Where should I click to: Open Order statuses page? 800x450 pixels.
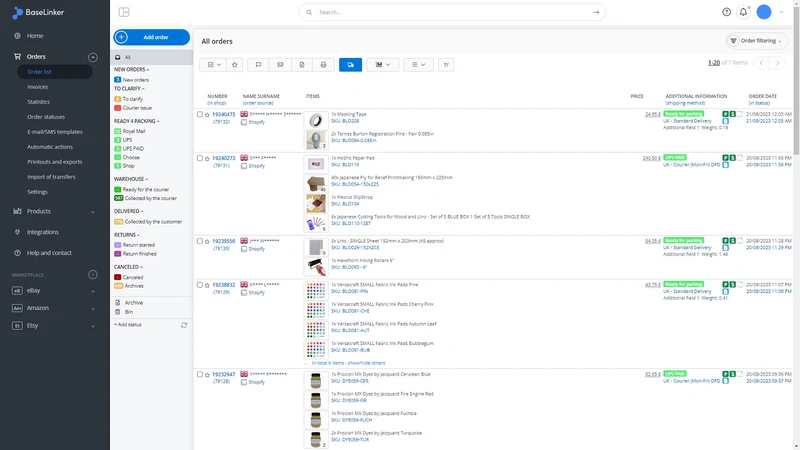click(46, 117)
